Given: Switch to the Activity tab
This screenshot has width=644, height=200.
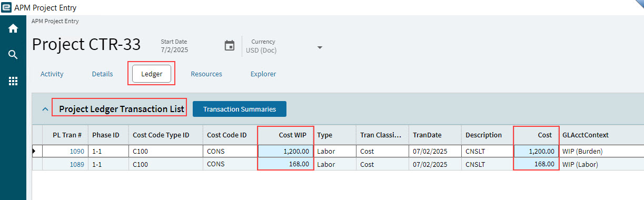Looking at the screenshot, I should (52, 74).
